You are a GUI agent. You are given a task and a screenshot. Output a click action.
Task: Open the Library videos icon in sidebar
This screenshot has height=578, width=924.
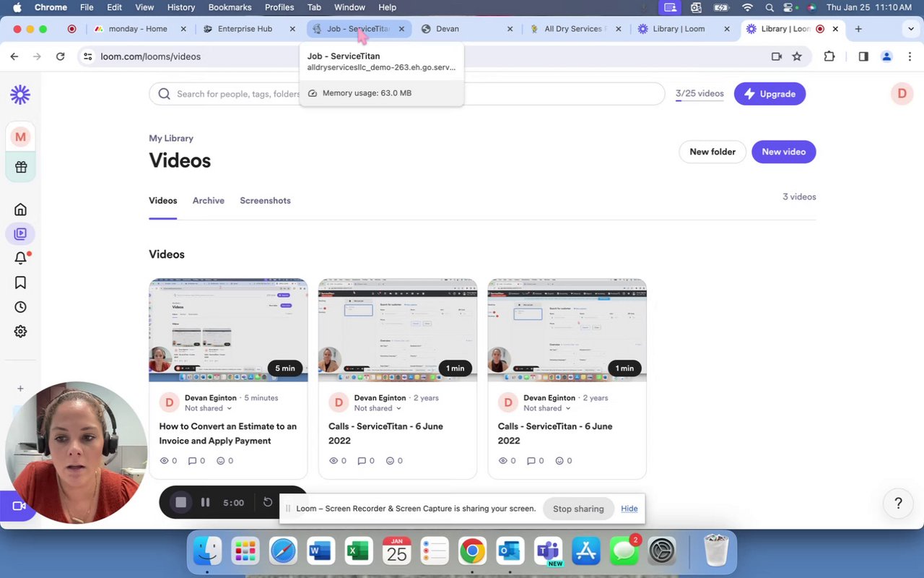point(20,233)
